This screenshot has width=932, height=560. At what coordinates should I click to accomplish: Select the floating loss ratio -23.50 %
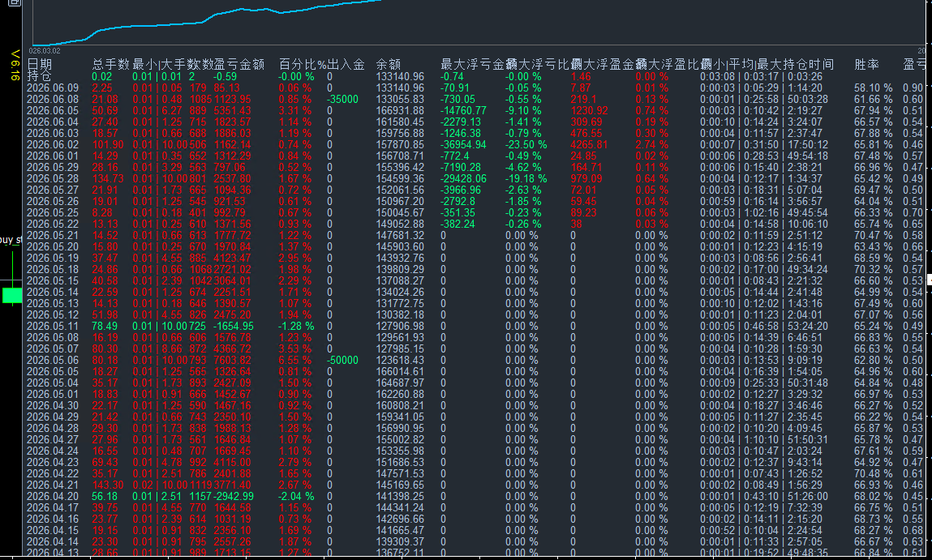tap(526, 144)
